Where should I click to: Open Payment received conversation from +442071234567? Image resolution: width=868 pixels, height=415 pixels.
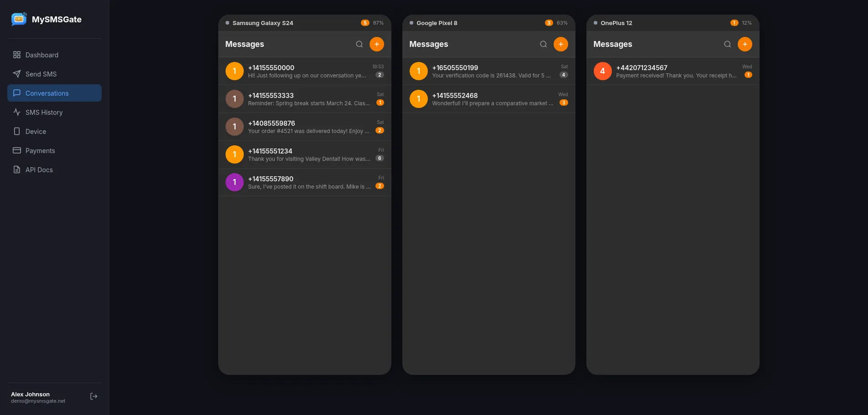pos(673,71)
